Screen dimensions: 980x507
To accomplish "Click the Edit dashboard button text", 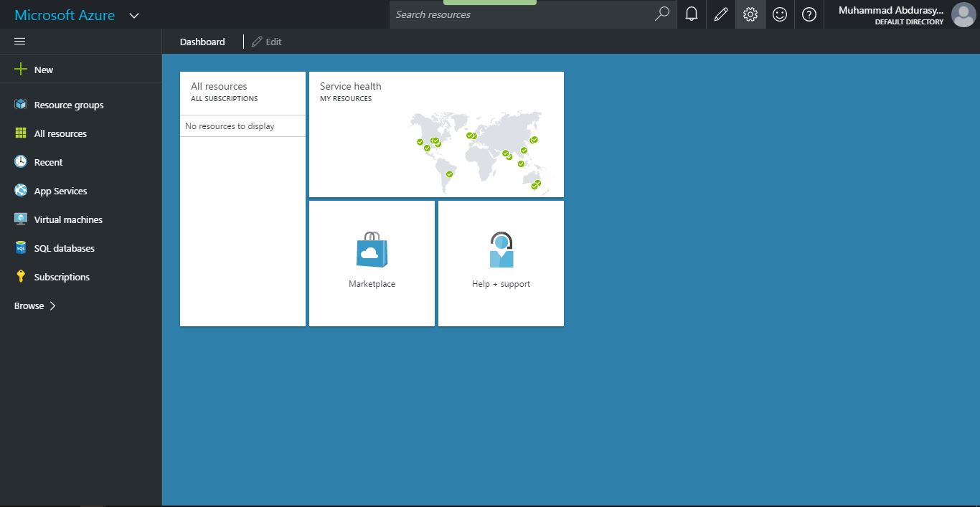I will pyautogui.click(x=273, y=42).
